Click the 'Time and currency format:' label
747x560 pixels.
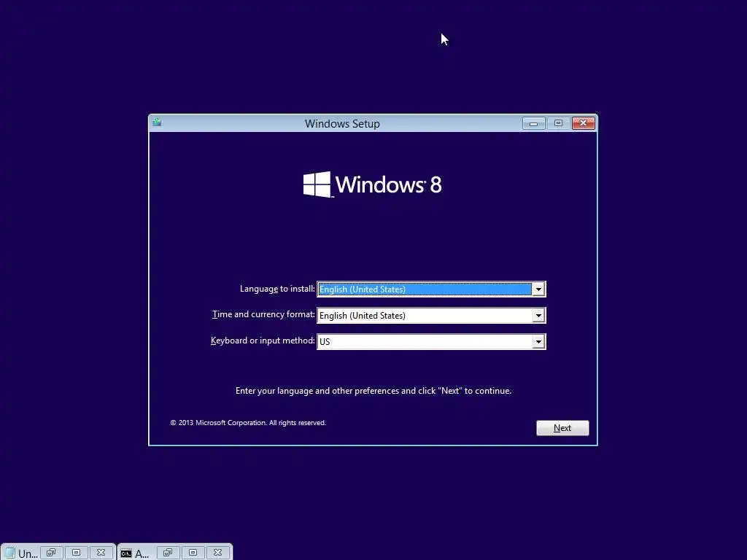pos(263,314)
